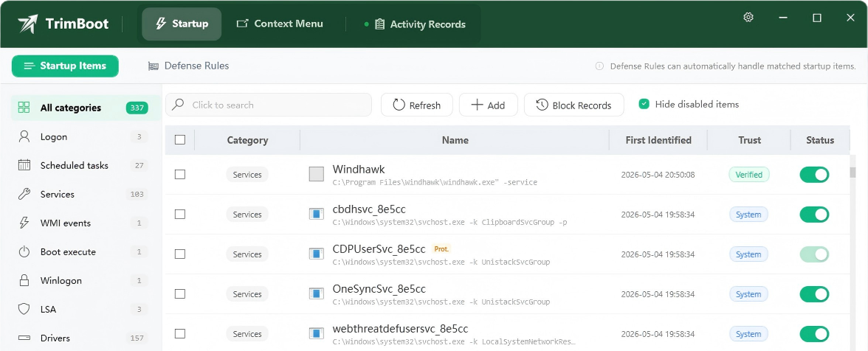
Task: Click the WMI events lightning icon
Action: (24, 223)
